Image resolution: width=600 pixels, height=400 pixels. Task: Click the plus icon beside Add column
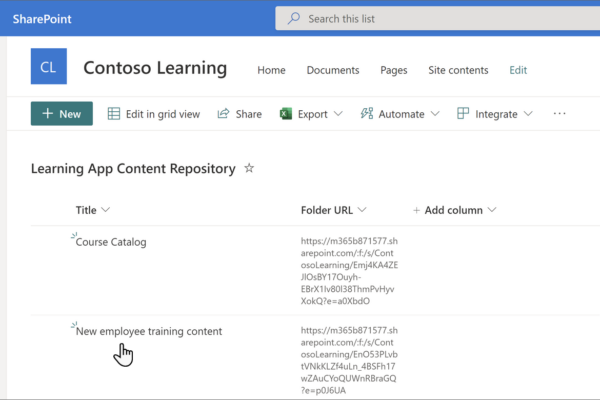[x=416, y=210]
